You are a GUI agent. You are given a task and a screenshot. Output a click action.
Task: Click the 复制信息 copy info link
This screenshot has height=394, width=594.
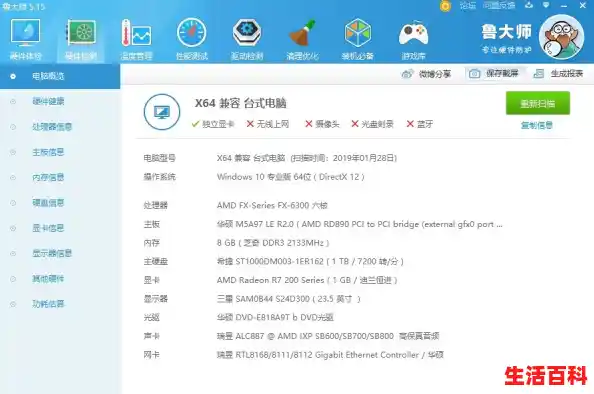537,125
